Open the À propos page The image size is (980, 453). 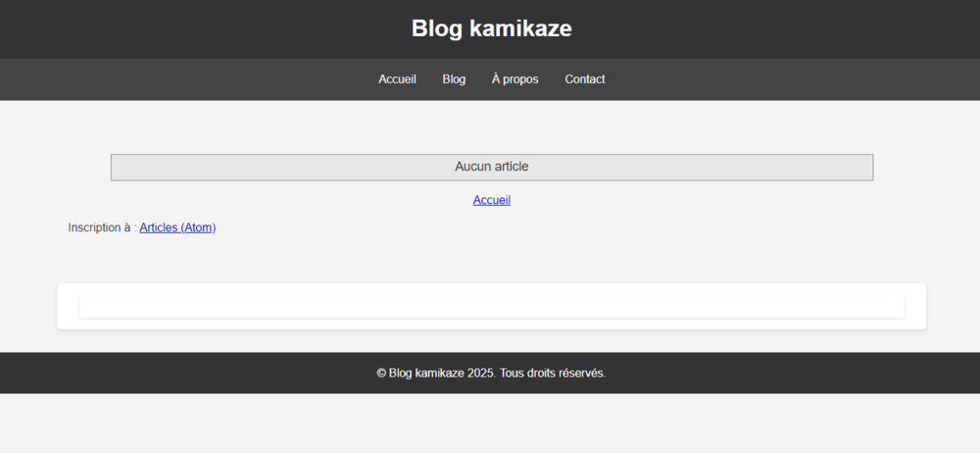(514, 79)
